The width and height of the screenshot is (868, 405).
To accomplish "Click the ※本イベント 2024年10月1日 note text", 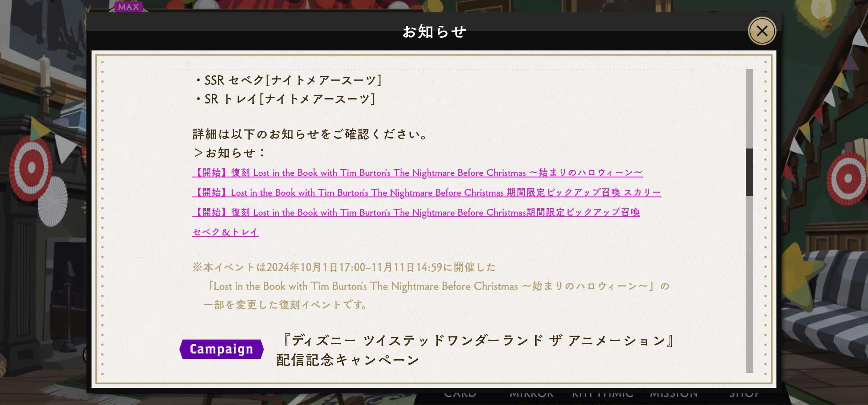I will tap(344, 267).
